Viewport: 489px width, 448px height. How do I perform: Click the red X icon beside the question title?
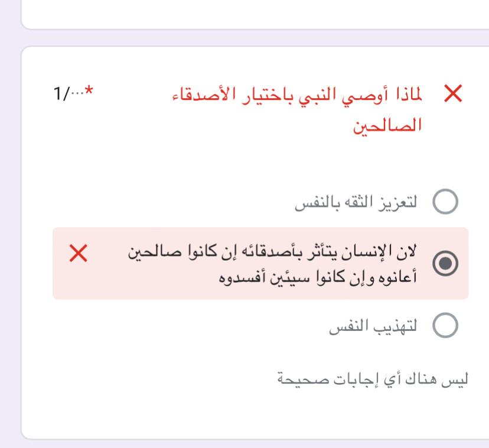coord(453,94)
